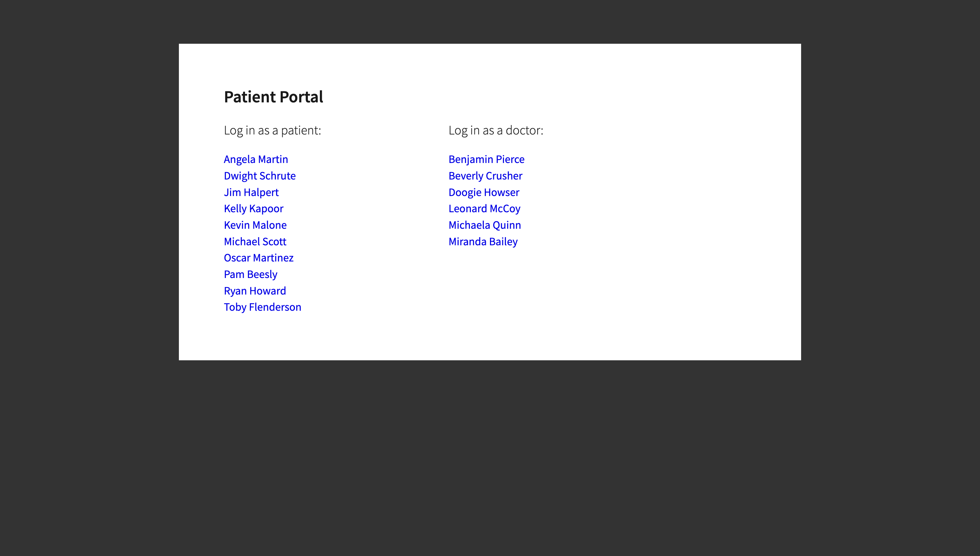This screenshot has width=980, height=556.
Task: Log in as doctor Benjamin Pierce
Action: (486, 159)
